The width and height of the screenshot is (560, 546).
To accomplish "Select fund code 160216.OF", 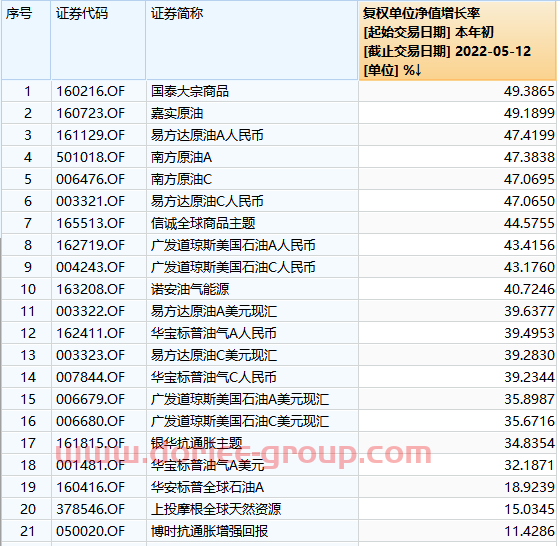I will coord(90,91).
